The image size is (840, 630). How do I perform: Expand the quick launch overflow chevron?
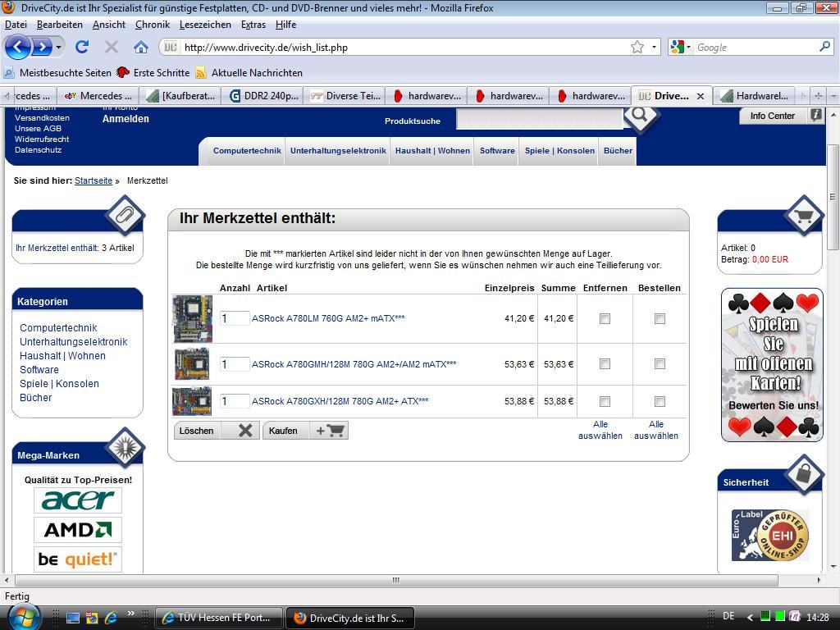[130, 614]
